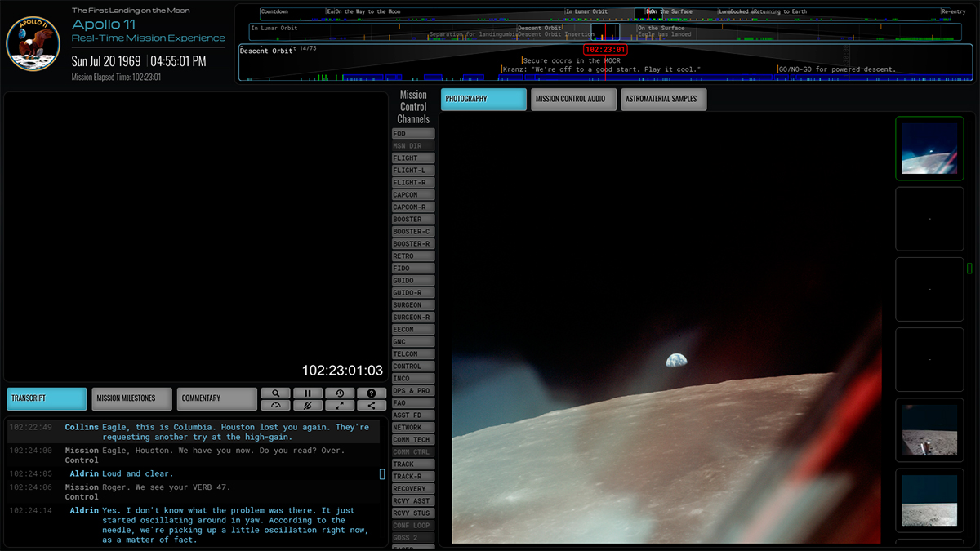Toggle the slashed mute icon button

[x=308, y=405]
